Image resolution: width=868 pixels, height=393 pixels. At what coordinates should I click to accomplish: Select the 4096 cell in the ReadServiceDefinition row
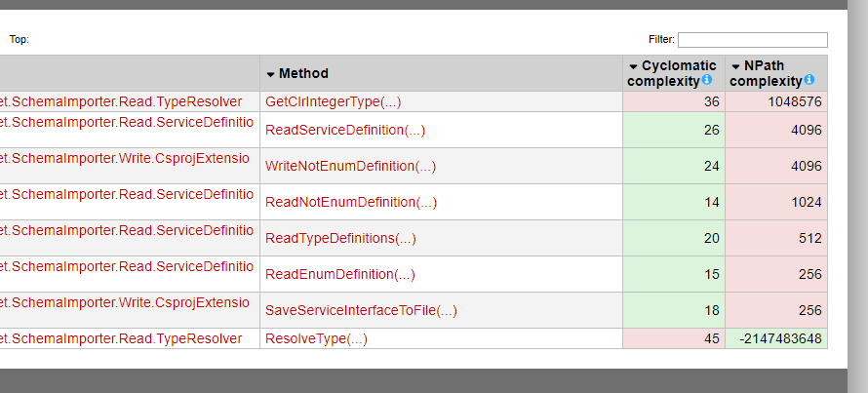[776, 130]
